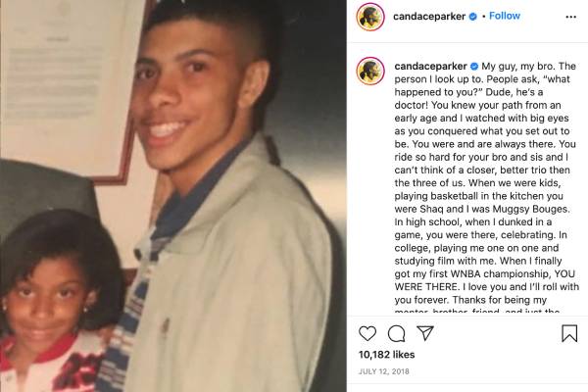Viewport: 588px width, 392px height.
Task: Follow candaceparker via the Follow link
Action: pyautogui.click(x=505, y=16)
